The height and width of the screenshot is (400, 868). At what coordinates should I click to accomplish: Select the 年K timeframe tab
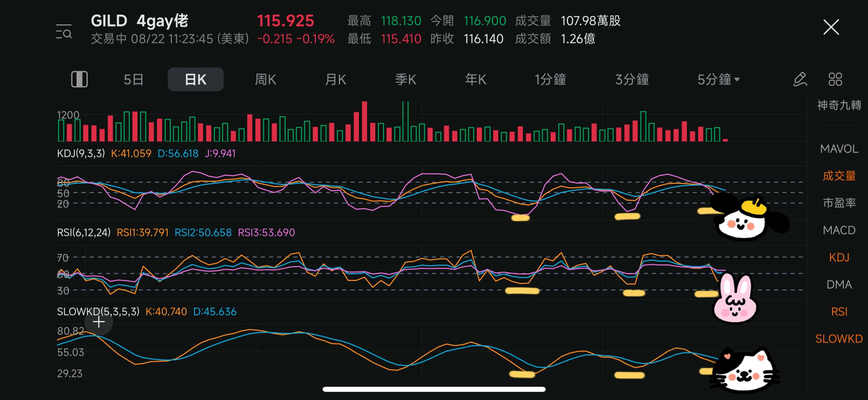point(476,80)
